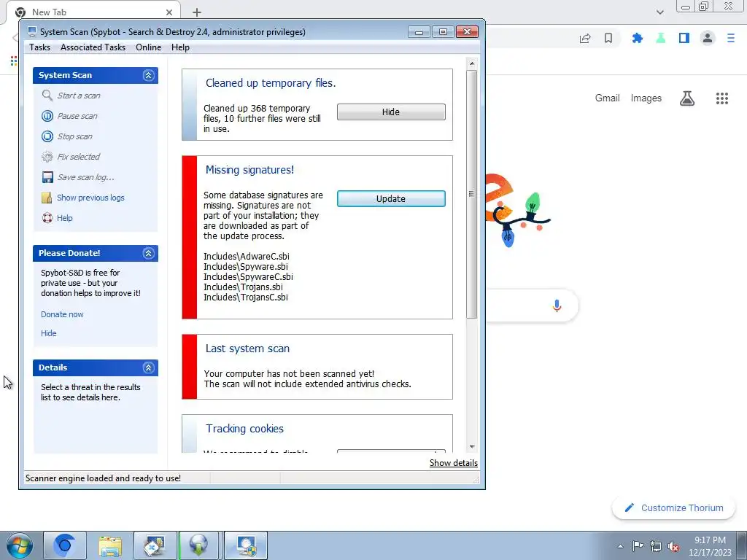Click Customize Thorium button

(x=674, y=507)
